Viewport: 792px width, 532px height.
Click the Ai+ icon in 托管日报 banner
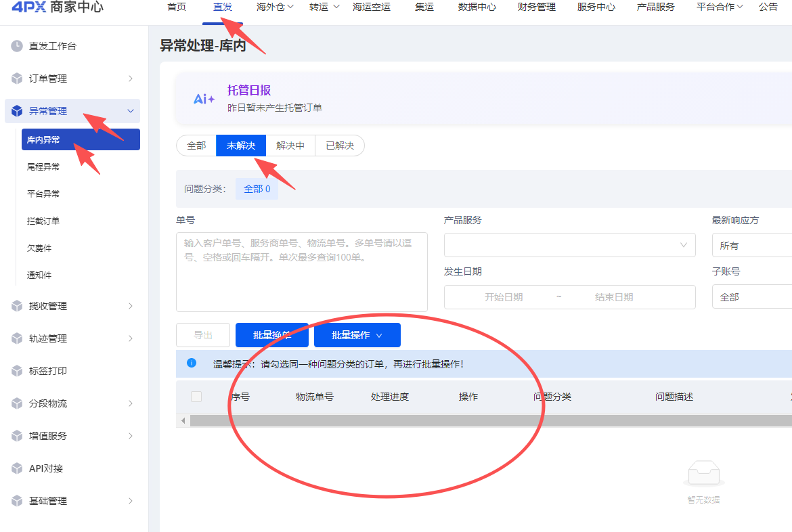pos(204,99)
